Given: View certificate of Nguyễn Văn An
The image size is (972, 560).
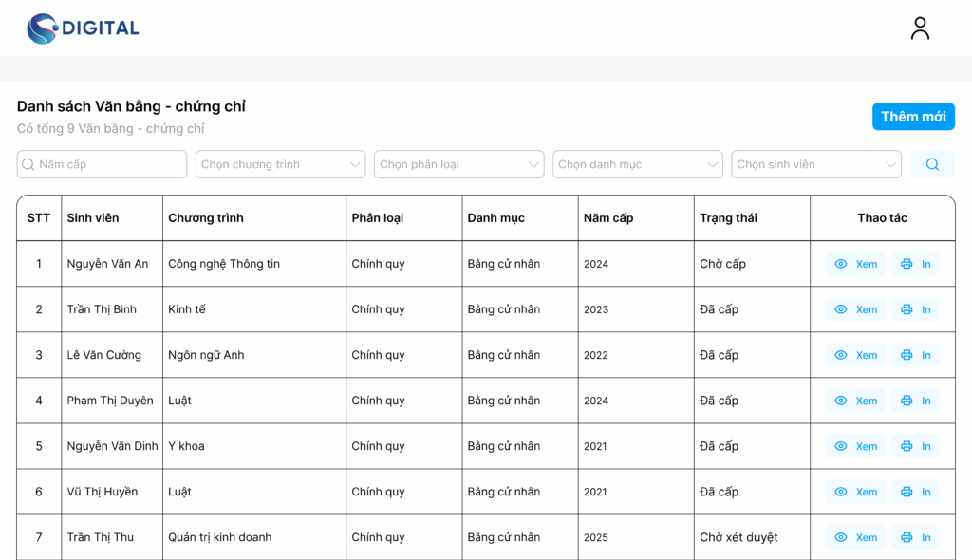Looking at the screenshot, I should pyautogui.click(x=855, y=264).
